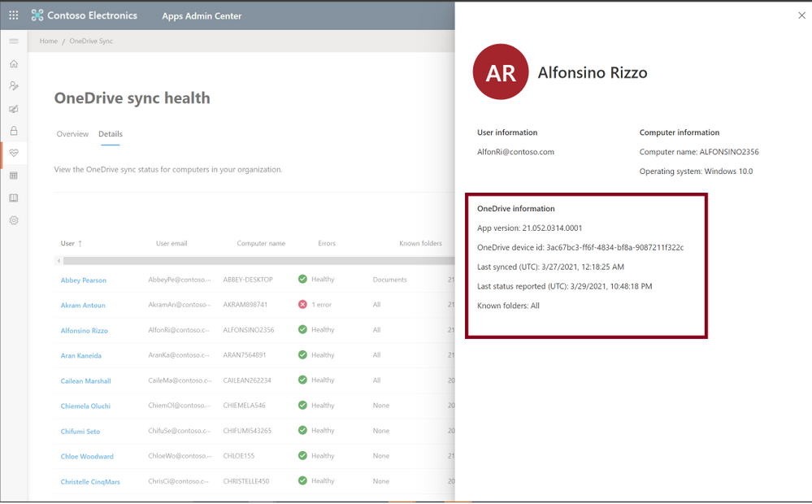812x504 pixels.
Task: Click the Computer name column header
Action: pyautogui.click(x=262, y=243)
